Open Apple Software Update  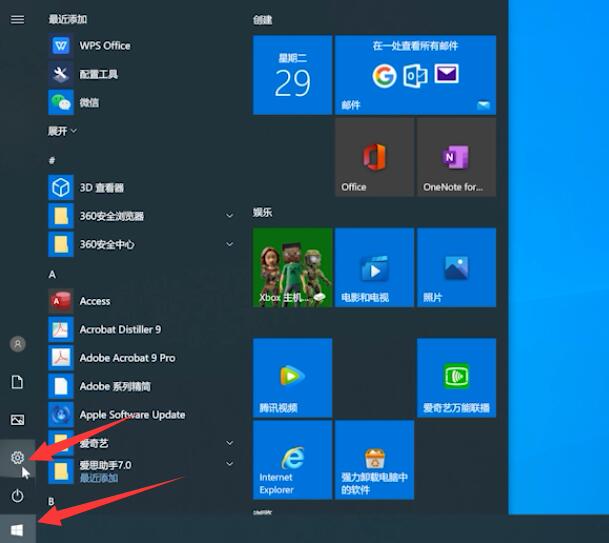coord(142,414)
